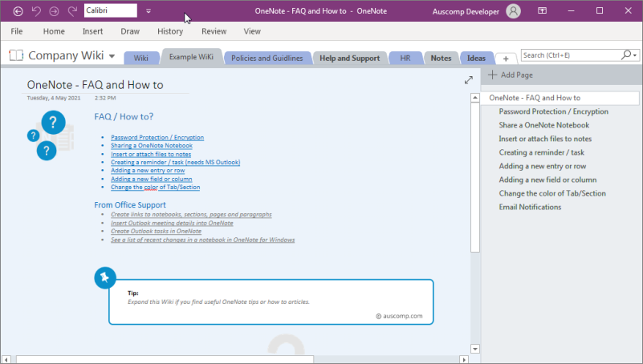This screenshot has width=643, height=364.
Task: Open the account profile avatar
Action: coord(513,11)
